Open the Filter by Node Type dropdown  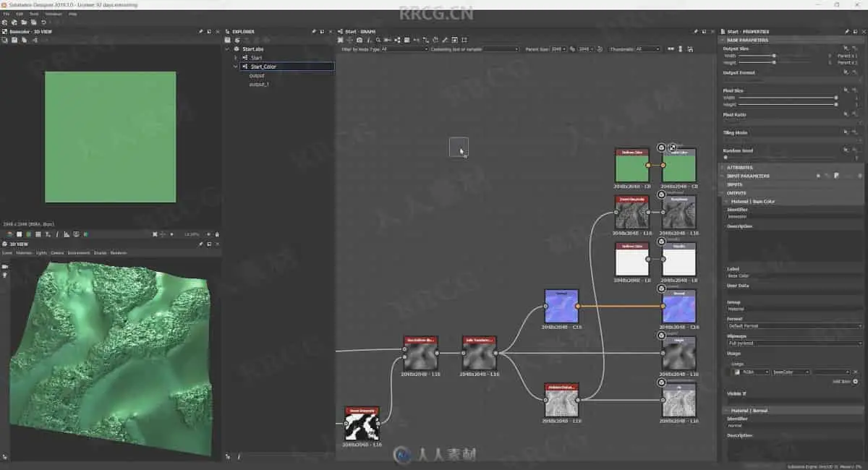pos(405,49)
